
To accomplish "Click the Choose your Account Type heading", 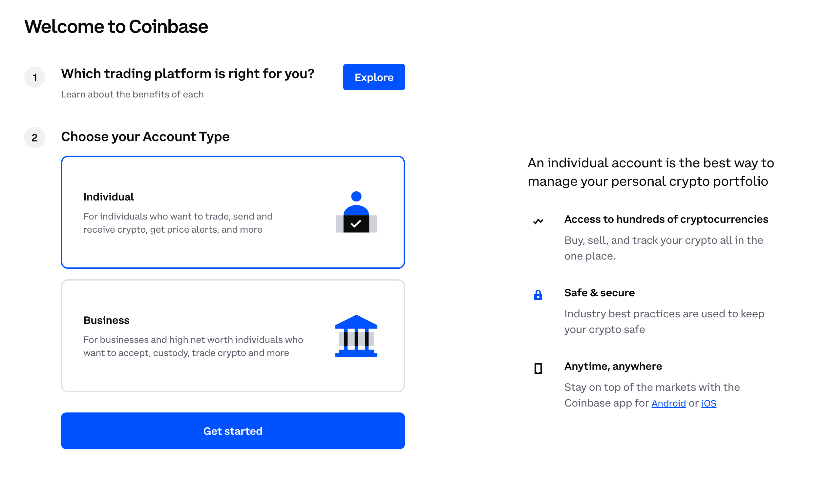I will (x=145, y=137).
